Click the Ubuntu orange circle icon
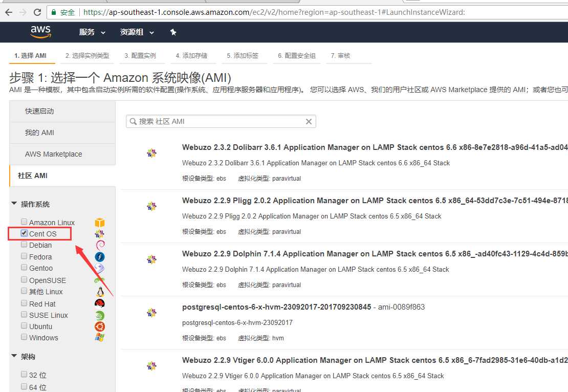 pyautogui.click(x=100, y=326)
